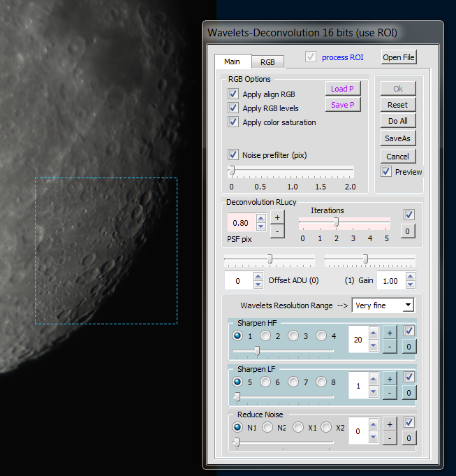Increase Gain with up arrow
This screenshot has width=456, height=476.
(x=411, y=276)
